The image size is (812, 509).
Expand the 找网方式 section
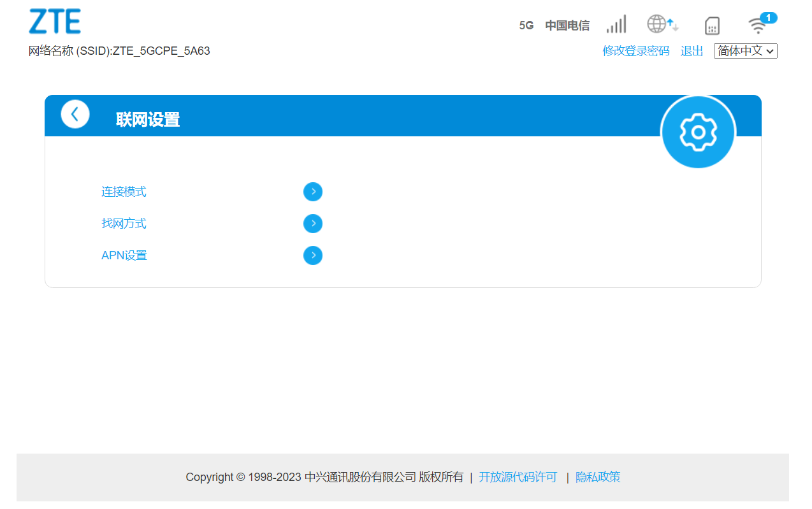point(313,223)
